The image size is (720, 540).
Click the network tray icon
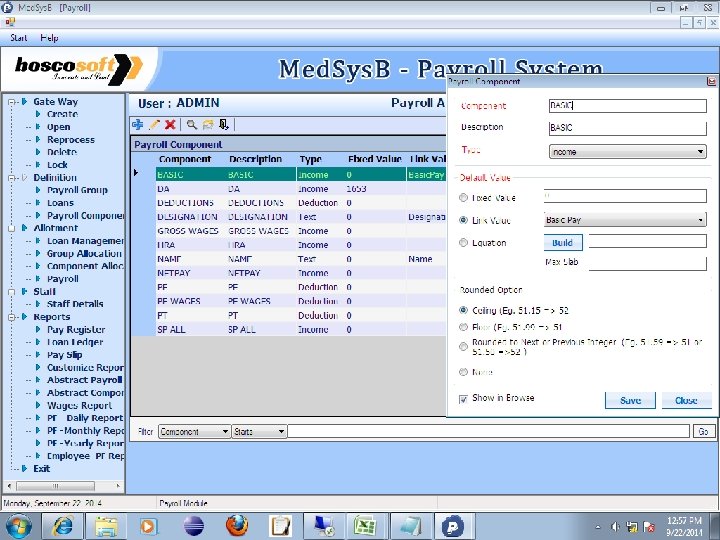(632, 527)
